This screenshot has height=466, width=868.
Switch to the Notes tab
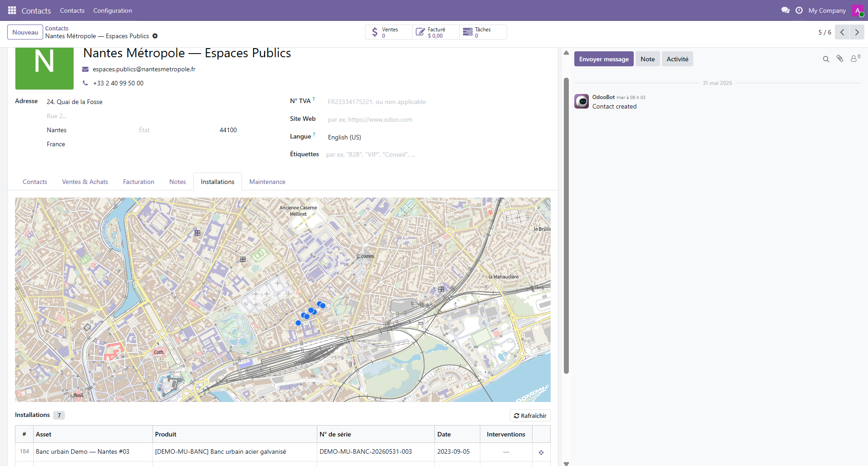tap(178, 182)
